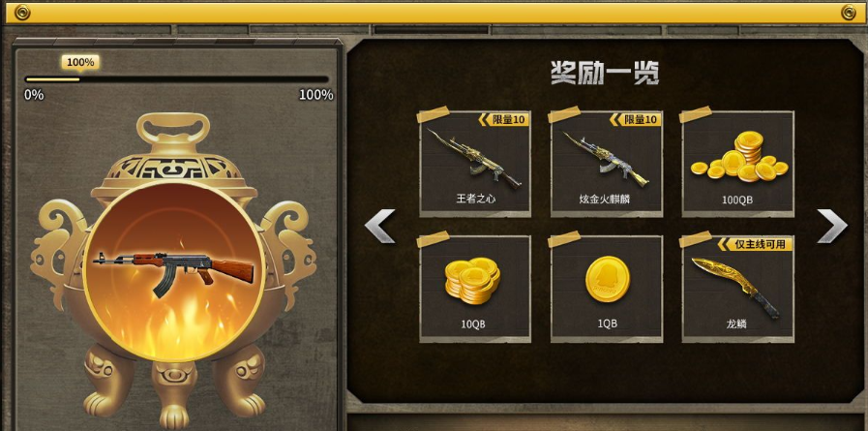Show previous rewards with left arrow
The image size is (868, 431).
click(379, 226)
